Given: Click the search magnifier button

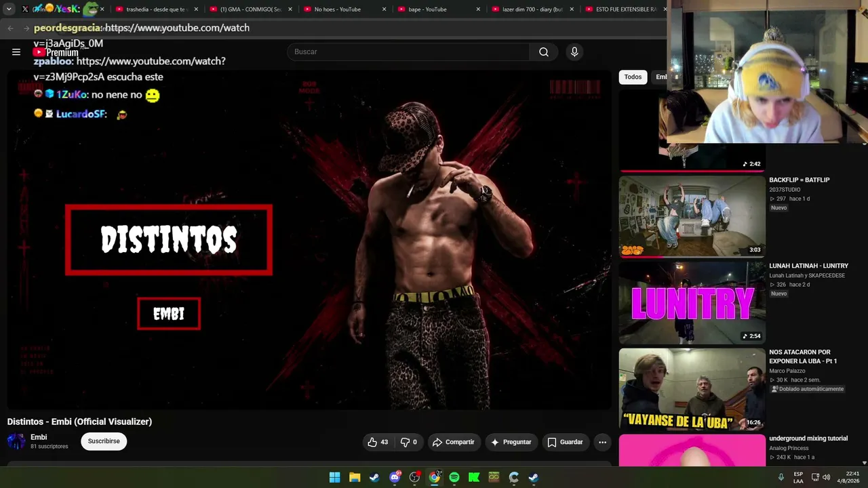Looking at the screenshot, I should tap(544, 52).
